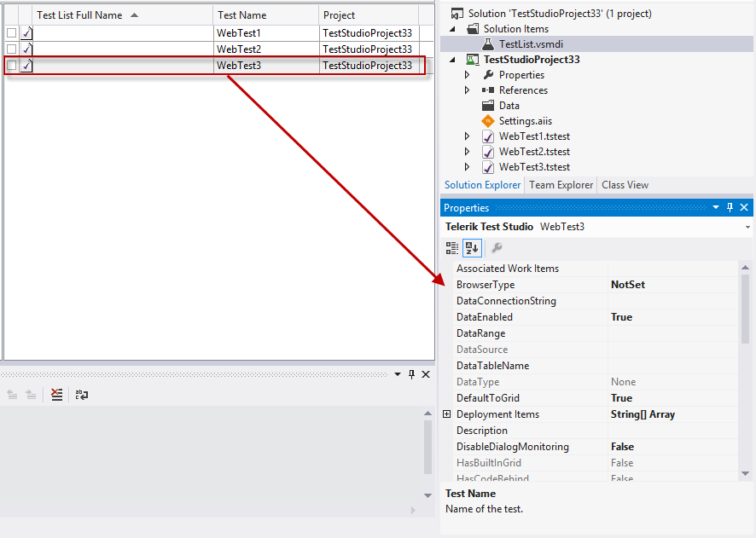Click the TestStudioProject33 project icon
This screenshot has width=756, height=538.
[x=472, y=60]
